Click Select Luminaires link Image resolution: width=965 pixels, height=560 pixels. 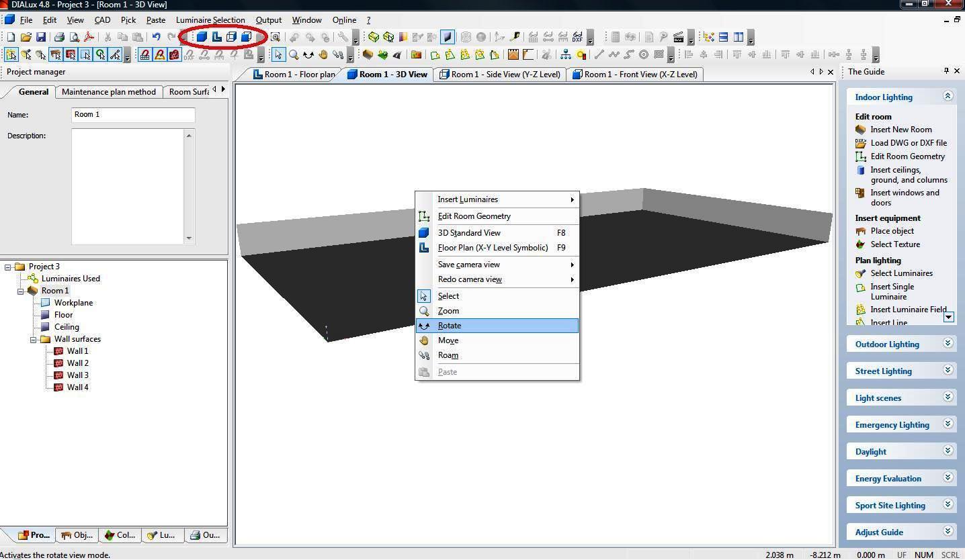[x=901, y=273]
